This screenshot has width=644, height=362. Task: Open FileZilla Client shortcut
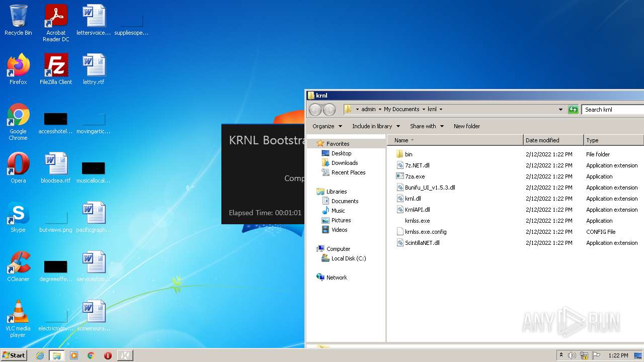pyautogui.click(x=56, y=69)
